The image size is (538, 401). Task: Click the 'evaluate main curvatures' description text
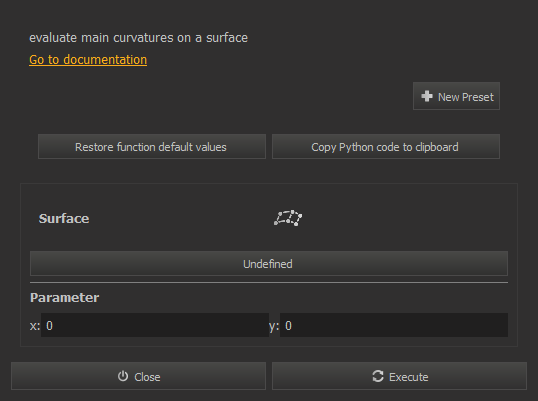[138, 38]
